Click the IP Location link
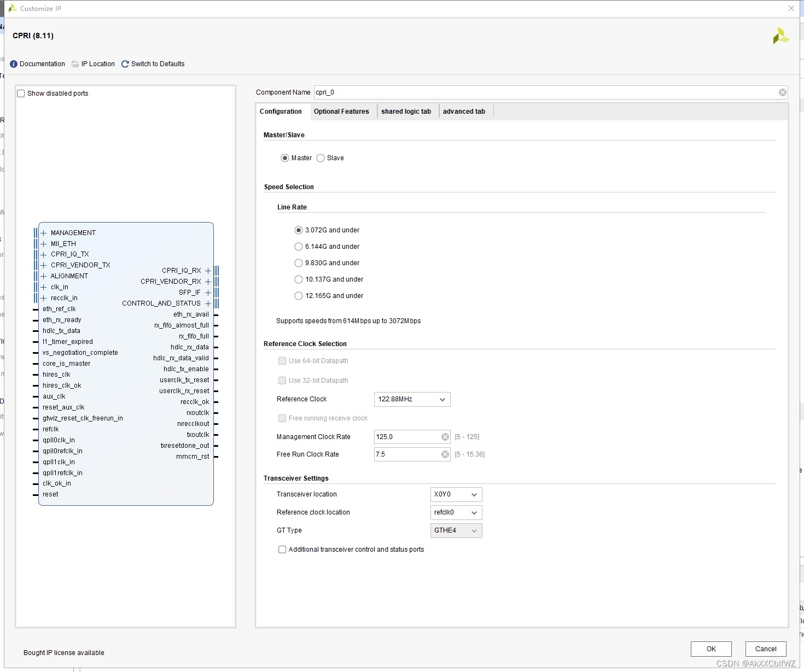Viewport: 804px width, 672px height. coord(98,64)
